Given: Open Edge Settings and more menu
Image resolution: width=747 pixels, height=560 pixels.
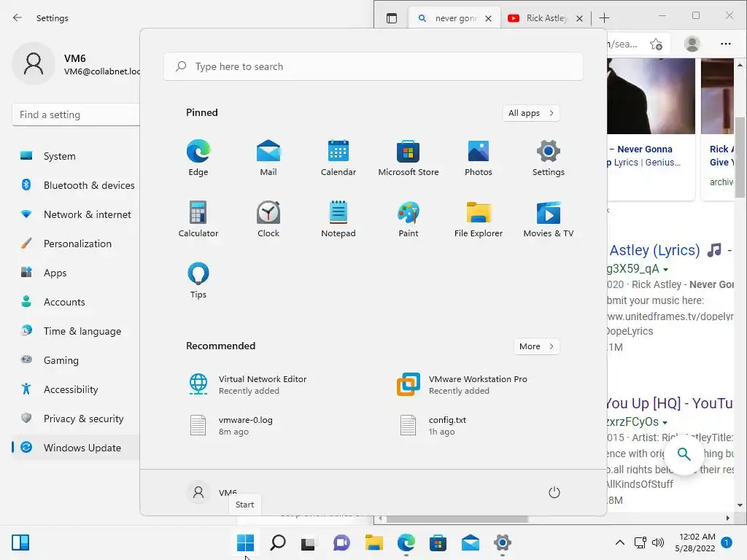Looking at the screenshot, I should pos(726,44).
